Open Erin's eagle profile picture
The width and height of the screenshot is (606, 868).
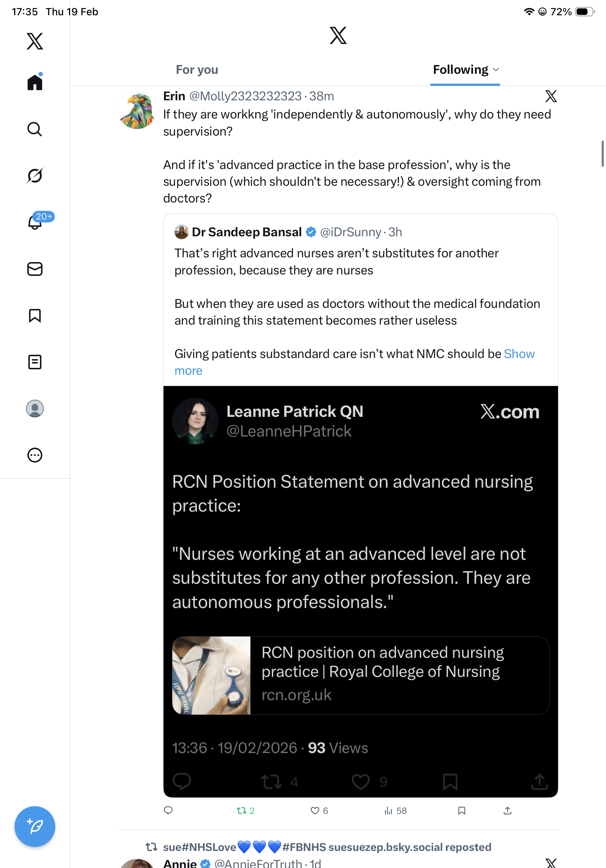[137, 110]
